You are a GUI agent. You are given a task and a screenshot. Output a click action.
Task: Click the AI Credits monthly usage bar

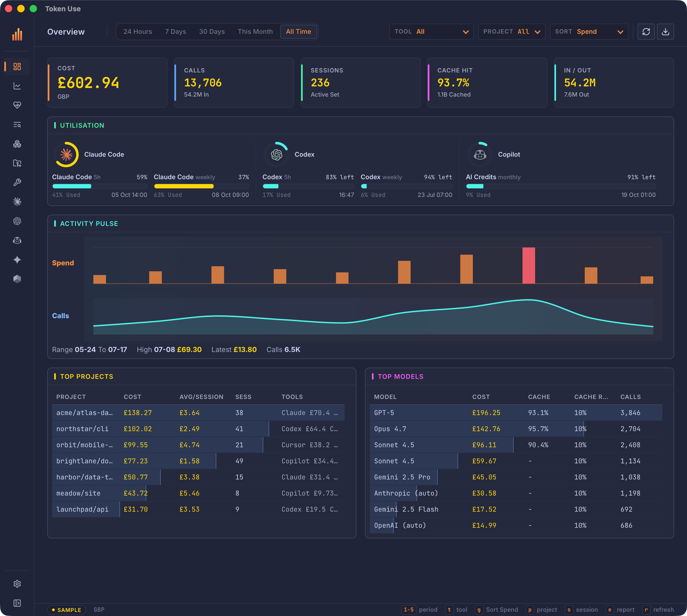coord(561,186)
